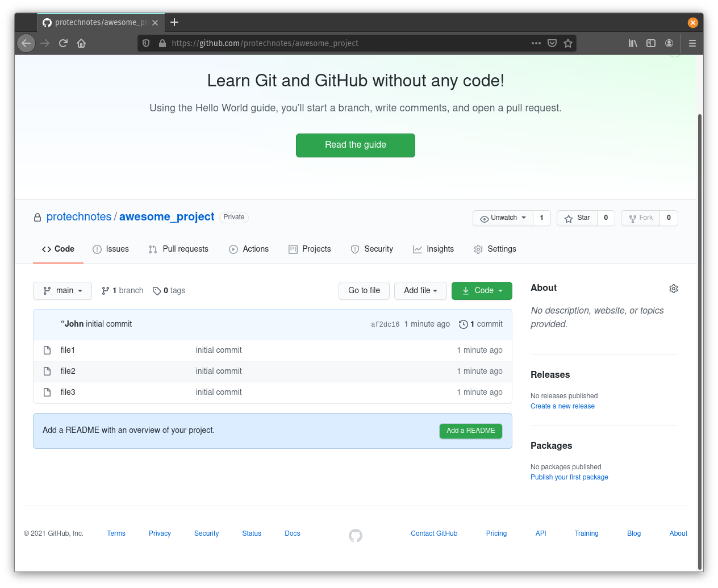Open the footer Status link
Screen dimensions: 718x588
point(252,534)
